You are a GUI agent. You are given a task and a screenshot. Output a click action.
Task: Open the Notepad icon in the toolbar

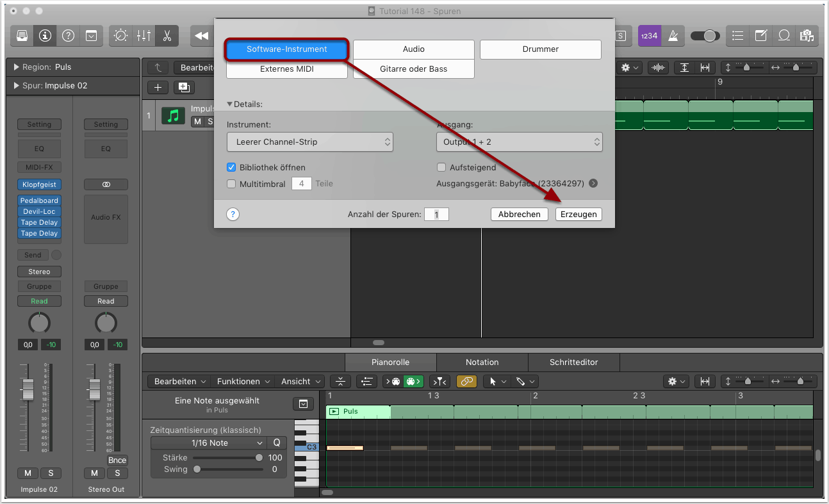pyautogui.click(x=760, y=36)
